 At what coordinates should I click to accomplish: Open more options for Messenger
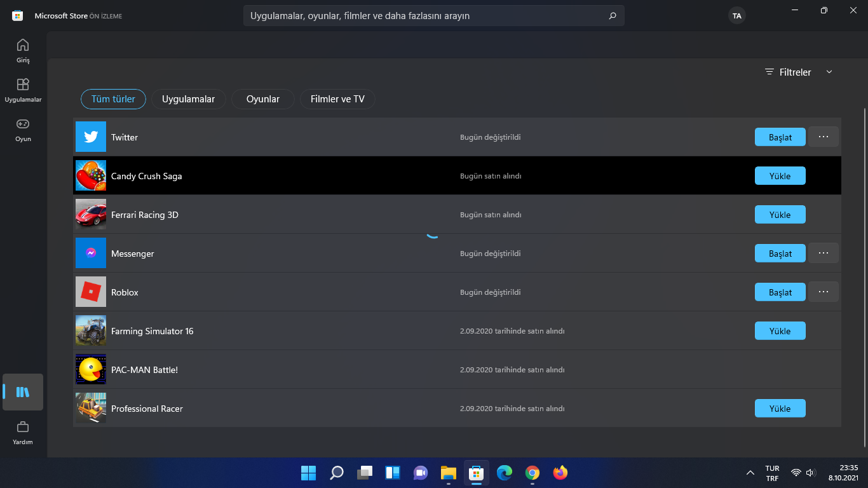tap(824, 253)
